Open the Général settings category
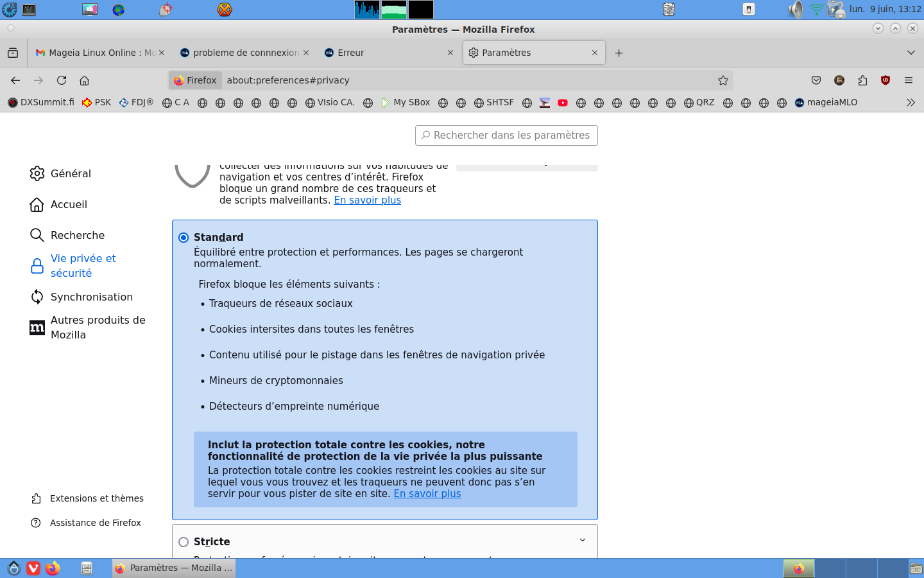This screenshot has width=924, height=578. tap(60, 173)
